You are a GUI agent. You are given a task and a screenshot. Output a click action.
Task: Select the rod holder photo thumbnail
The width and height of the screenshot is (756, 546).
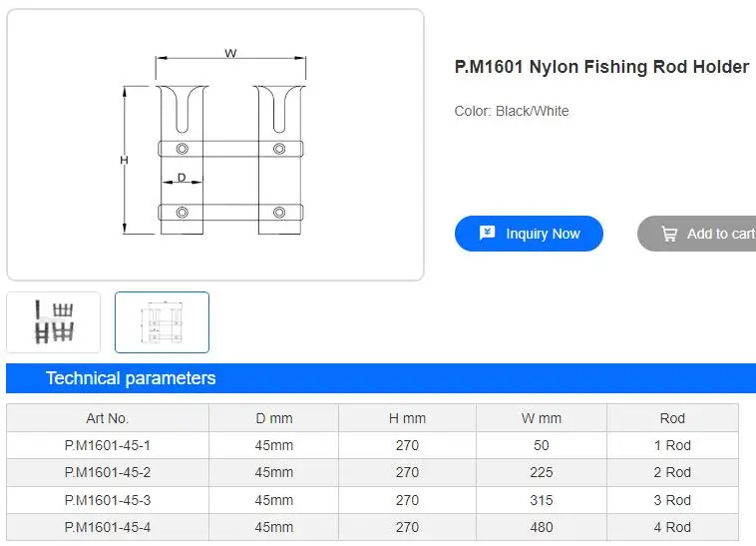(x=54, y=322)
